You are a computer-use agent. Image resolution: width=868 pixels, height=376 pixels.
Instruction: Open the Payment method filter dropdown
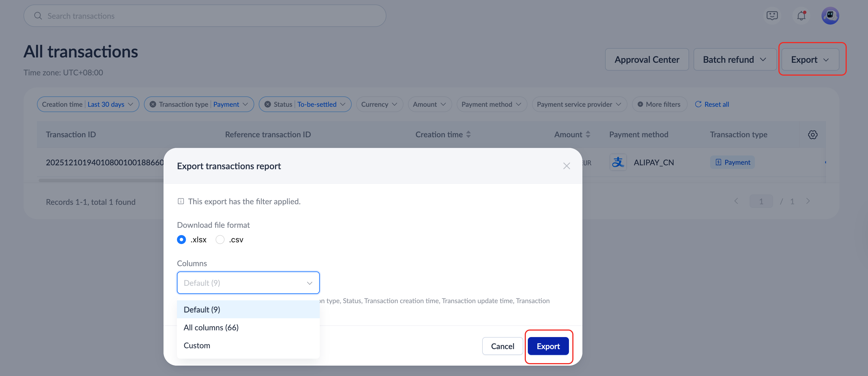pyautogui.click(x=491, y=104)
